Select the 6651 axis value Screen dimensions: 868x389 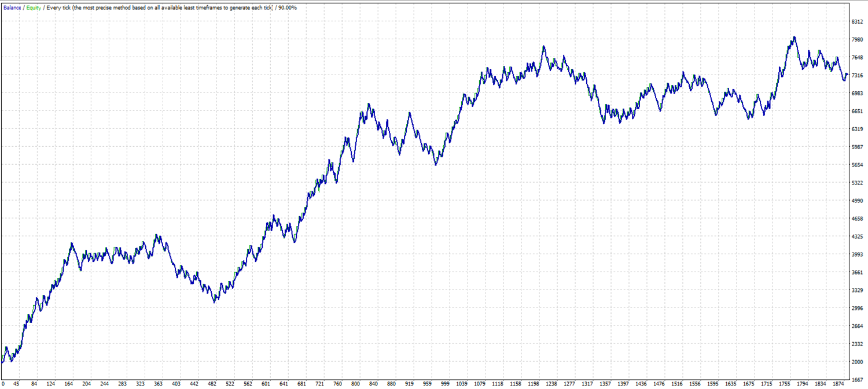pyautogui.click(x=858, y=112)
